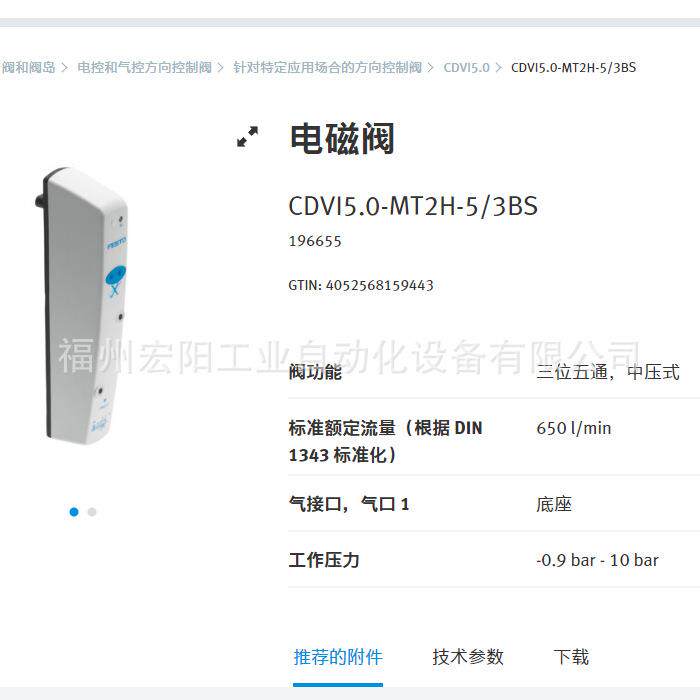The image size is (700, 700).
Task: Click the GTIN 4052568159443 text
Action: (x=361, y=285)
